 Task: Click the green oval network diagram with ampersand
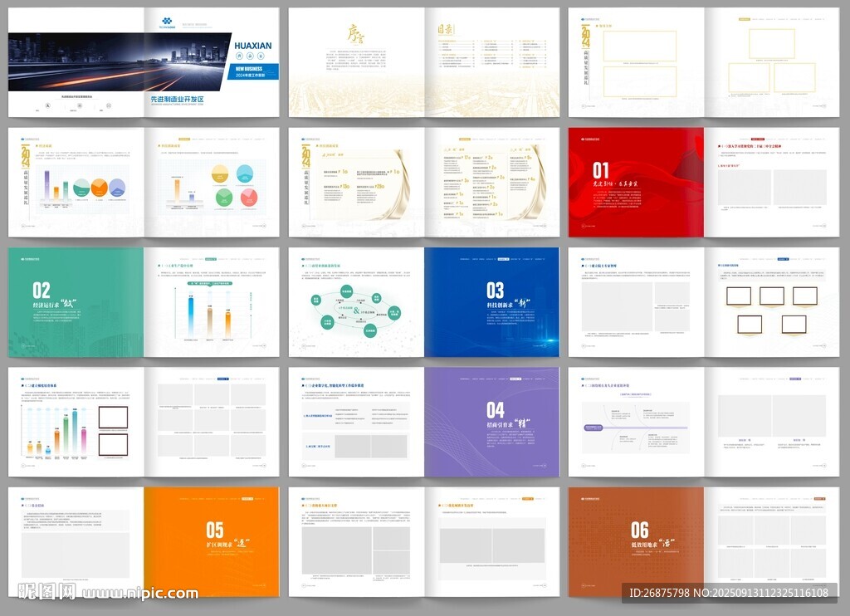355,310
